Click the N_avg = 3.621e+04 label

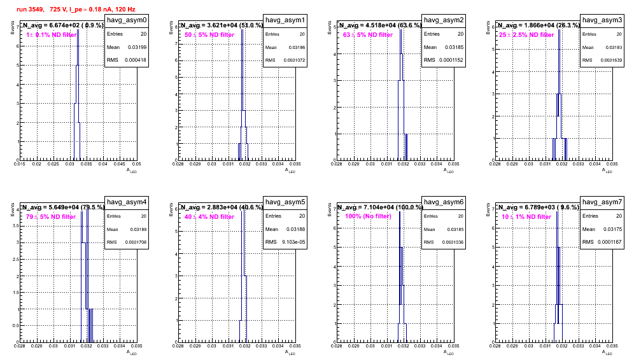point(222,25)
